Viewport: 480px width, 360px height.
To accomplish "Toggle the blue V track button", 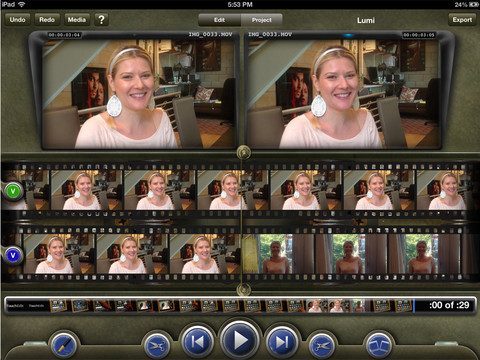I will point(13,255).
